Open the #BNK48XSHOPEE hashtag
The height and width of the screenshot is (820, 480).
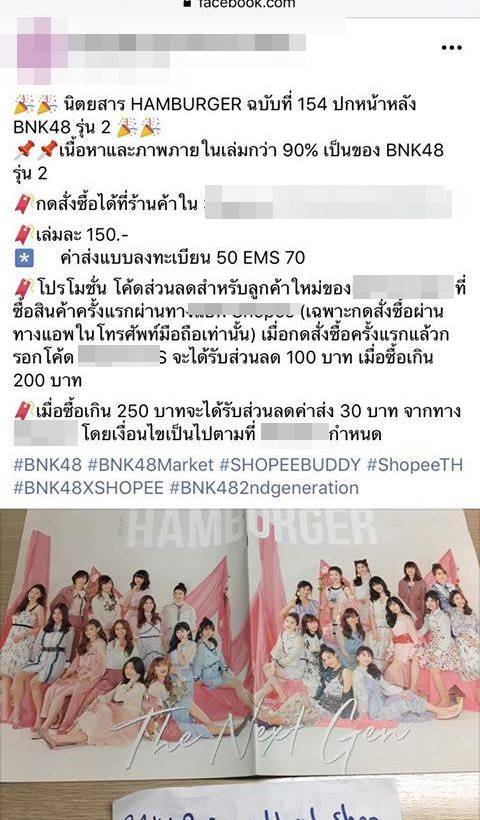[x=88, y=488]
